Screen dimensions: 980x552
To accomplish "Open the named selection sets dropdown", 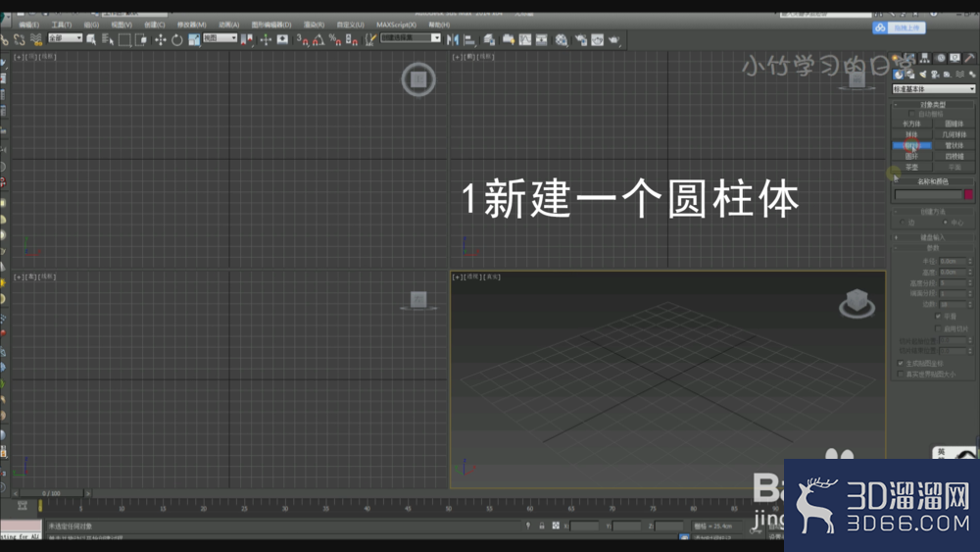I will coord(411,38).
